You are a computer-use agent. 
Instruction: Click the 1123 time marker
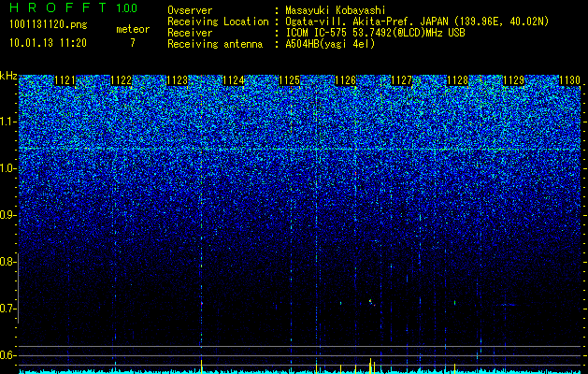177,80
